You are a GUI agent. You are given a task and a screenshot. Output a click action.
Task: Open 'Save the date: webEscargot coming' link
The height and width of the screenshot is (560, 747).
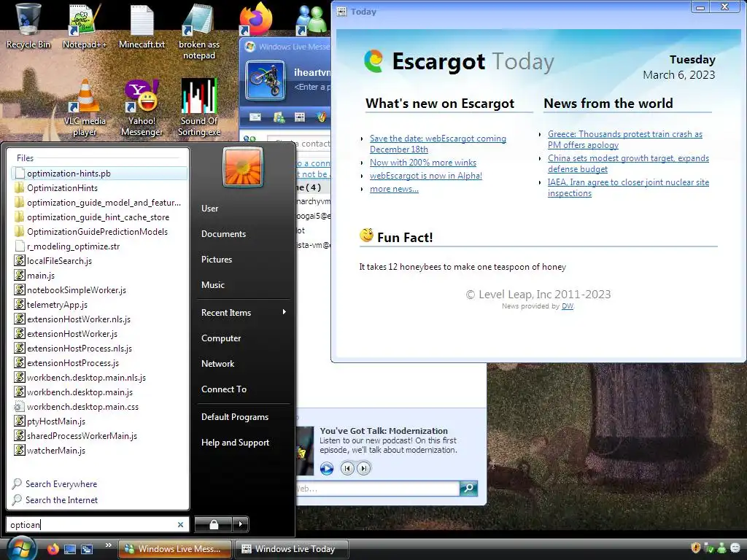pyautogui.click(x=438, y=144)
